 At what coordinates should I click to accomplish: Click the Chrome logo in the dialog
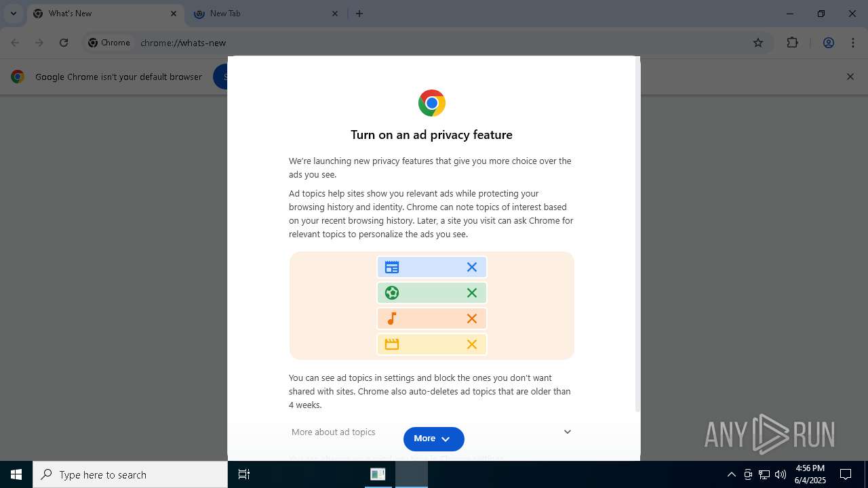(432, 103)
